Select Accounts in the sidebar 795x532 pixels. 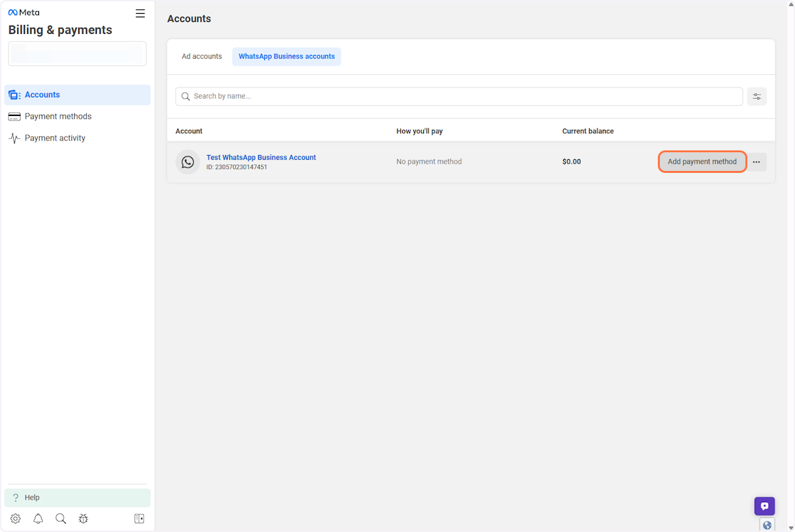[x=78, y=95]
